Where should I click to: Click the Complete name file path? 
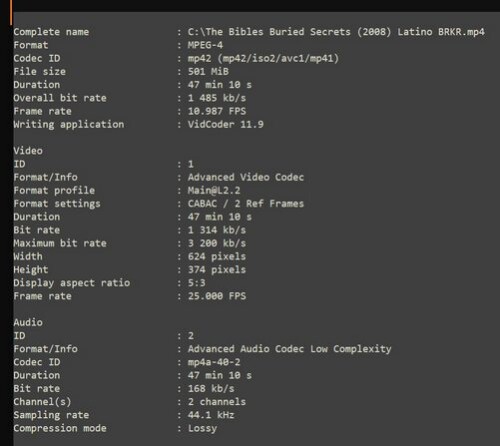[336, 32]
